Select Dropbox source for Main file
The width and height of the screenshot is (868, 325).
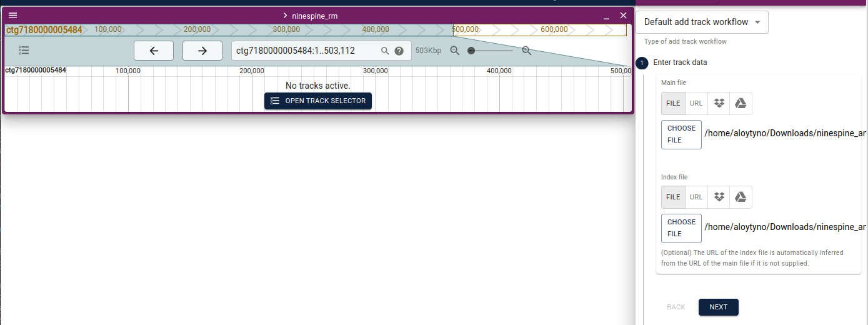click(x=719, y=103)
